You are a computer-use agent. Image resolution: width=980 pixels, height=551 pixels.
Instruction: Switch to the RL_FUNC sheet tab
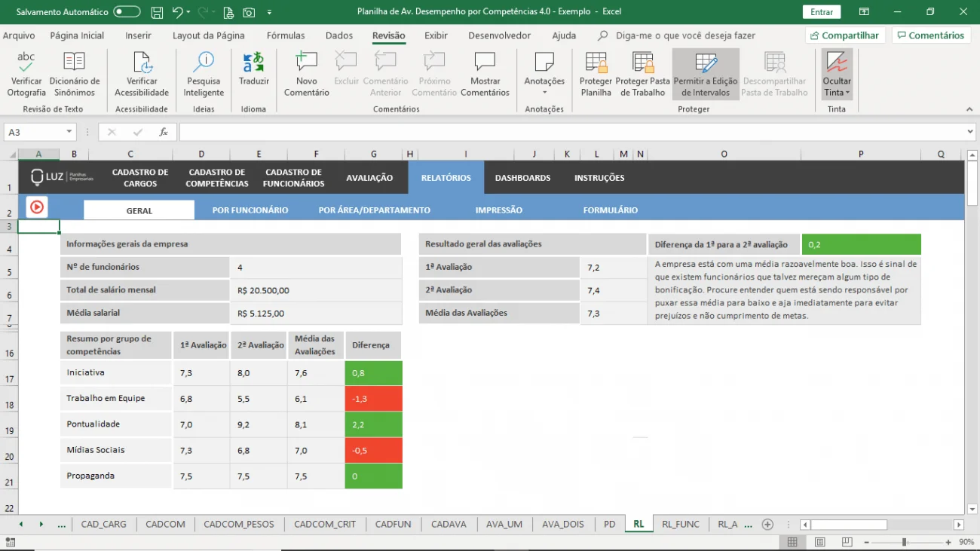pyautogui.click(x=681, y=525)
